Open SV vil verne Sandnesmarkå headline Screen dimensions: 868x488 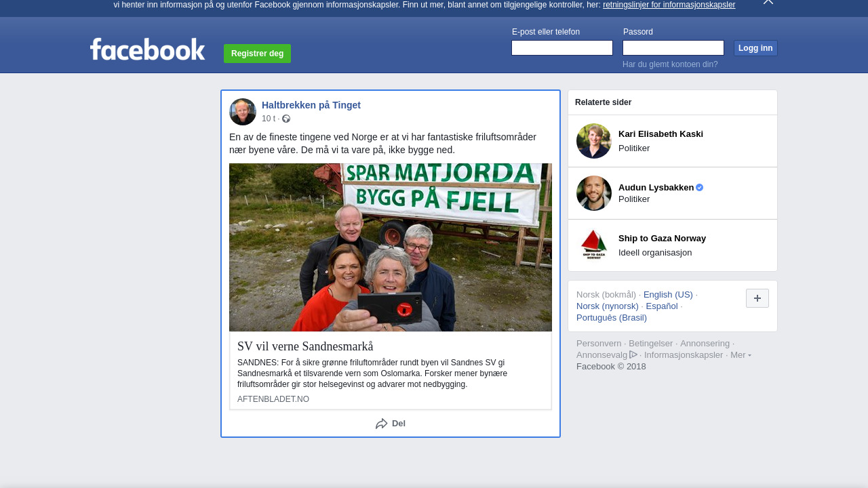(x=305, y=346)
